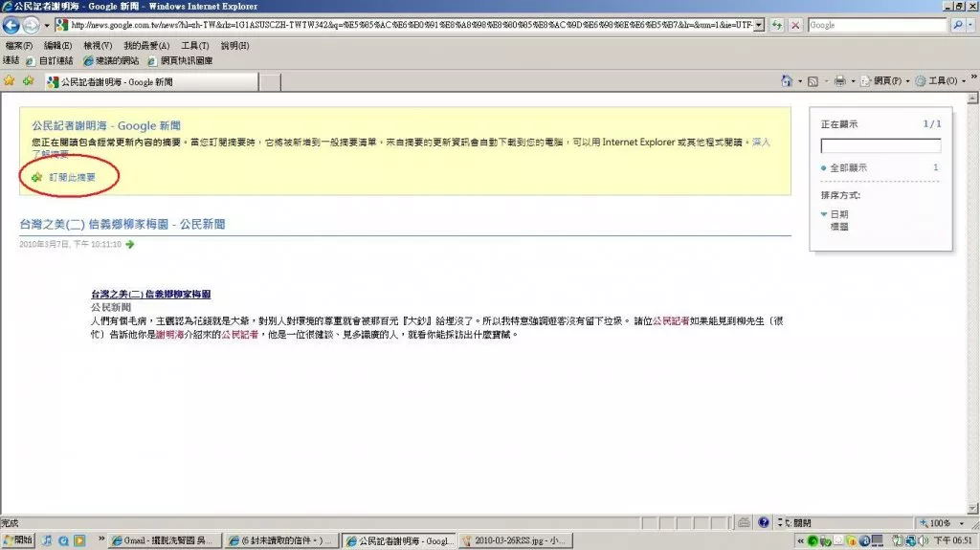This screenshot has width=980, height=550.
Task: Click the 訂閱此摘要 subscribe link
Action: click(x=72, y=178)
